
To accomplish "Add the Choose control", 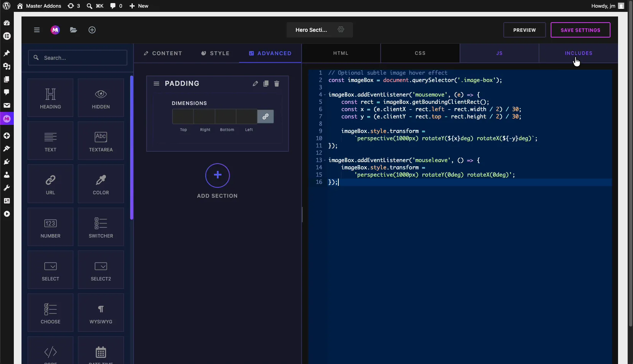I will [x=50, y=313].
